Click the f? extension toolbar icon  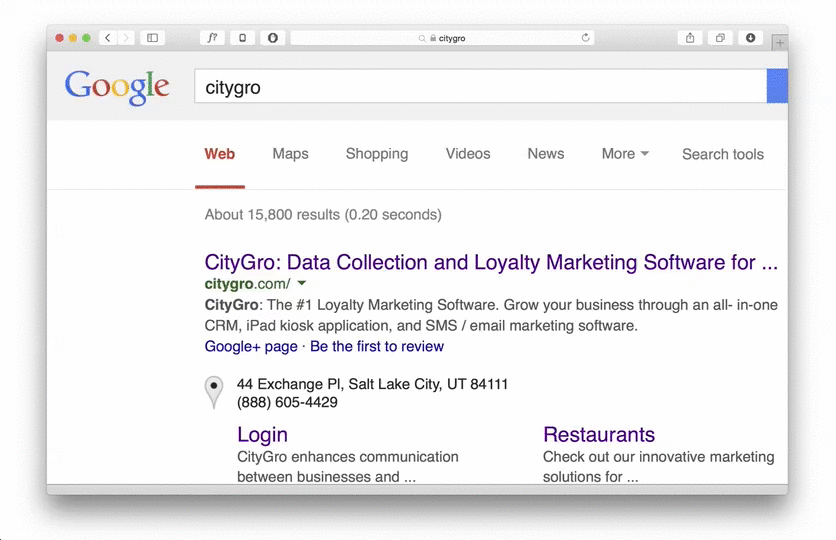pyautogui.click(x=212, y=38)
